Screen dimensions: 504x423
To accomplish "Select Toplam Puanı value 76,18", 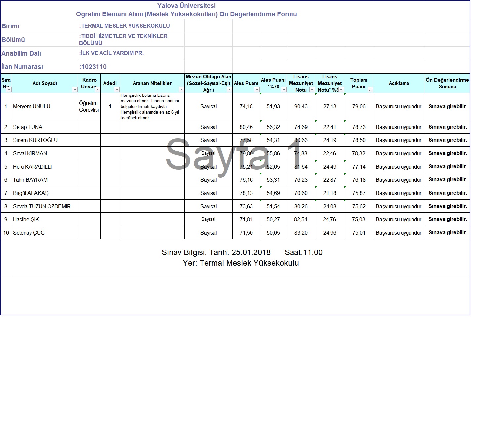I will coord(359,180).
